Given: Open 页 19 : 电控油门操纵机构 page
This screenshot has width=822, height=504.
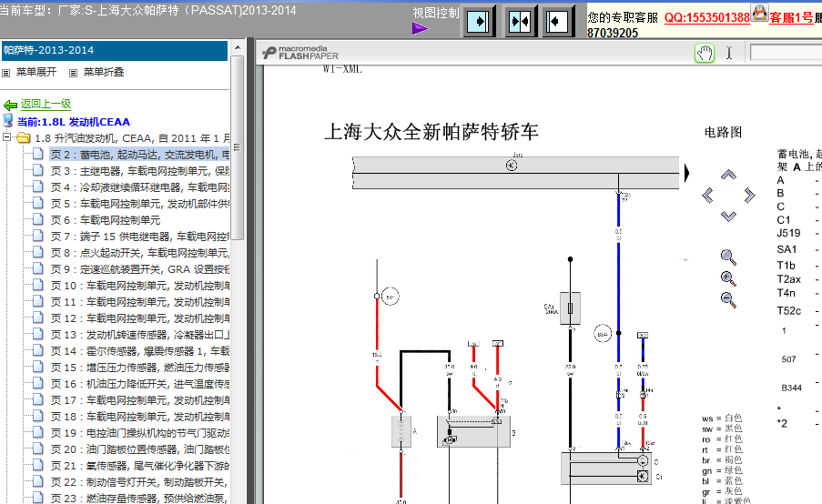Looking at the screenshot, I should point(139,433).
